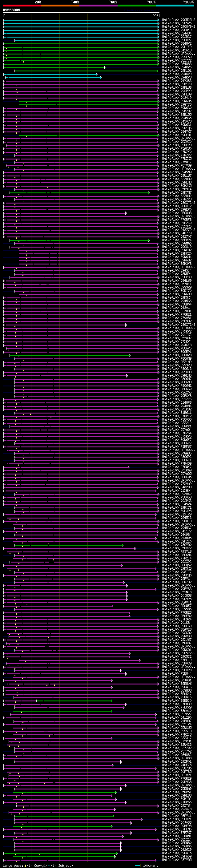This screenshot has width=197, height=868.
Task: Click the hit label UniRef100_Q7XKV2
Action: (x=177, y=331)
